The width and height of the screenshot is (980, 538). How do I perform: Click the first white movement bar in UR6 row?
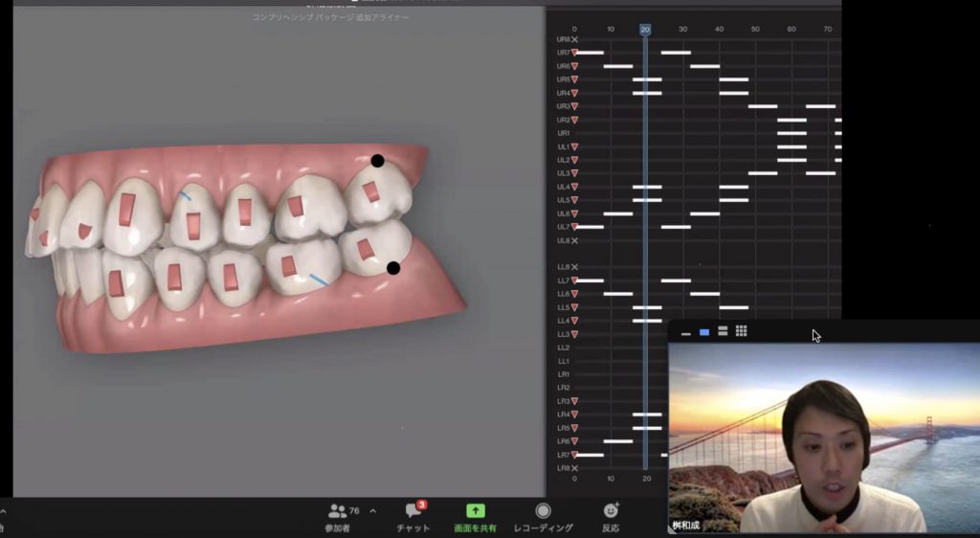coord(618,66)
